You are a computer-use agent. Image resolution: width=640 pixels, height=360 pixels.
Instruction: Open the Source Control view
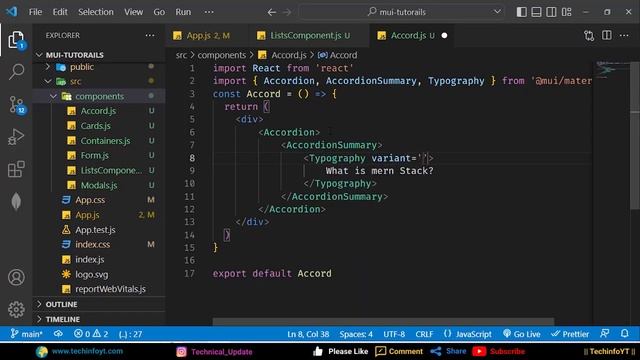coord(16,104)
